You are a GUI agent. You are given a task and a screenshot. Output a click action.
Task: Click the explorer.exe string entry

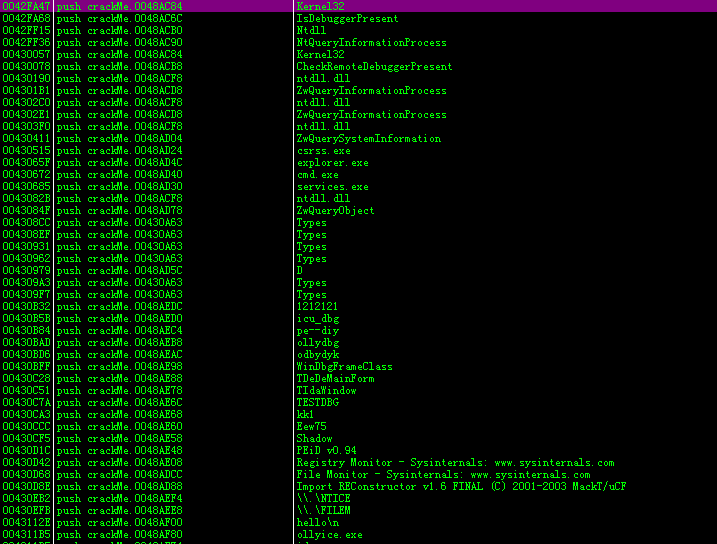point(332,163)
